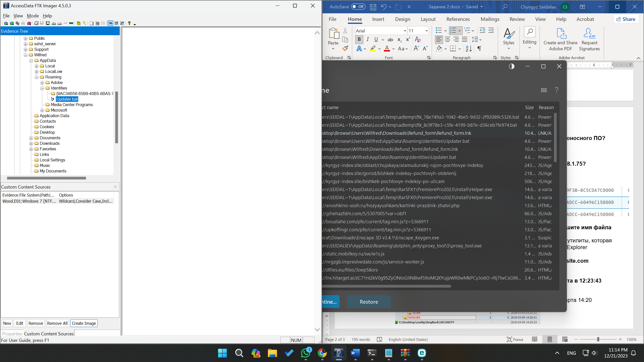This screenshot has height=362, width=644.
Task: Open the font size 11 dropdown
Action: click(x=427, y=31)
